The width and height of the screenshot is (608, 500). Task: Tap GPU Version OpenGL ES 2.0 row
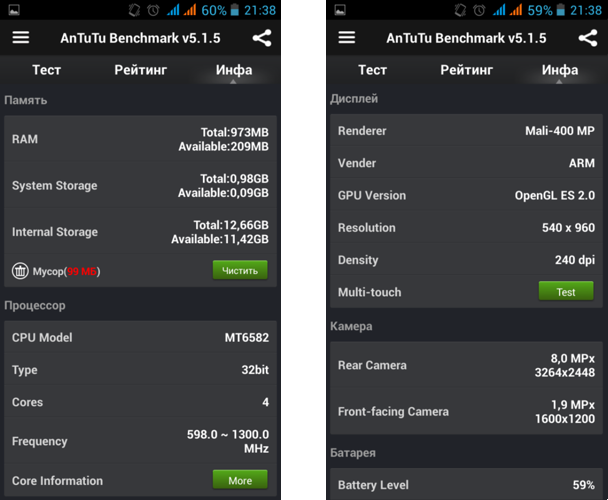coord(466,195)
